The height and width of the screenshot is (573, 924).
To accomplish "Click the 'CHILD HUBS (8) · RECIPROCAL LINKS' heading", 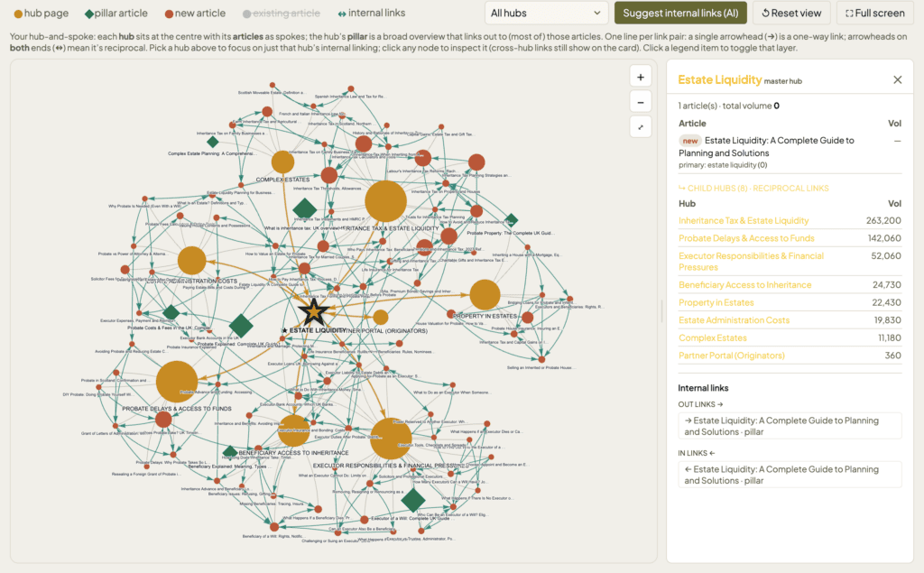I will pos(753,188).
